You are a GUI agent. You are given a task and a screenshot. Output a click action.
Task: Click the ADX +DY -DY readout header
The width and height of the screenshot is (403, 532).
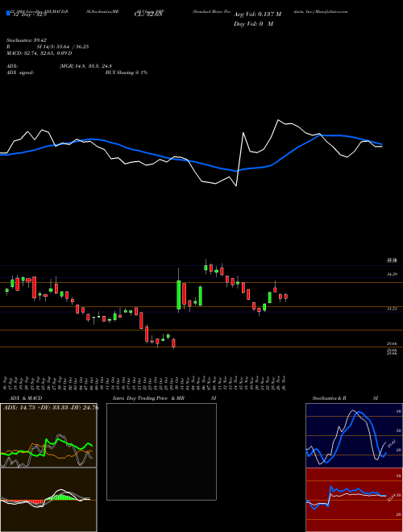[x=50, y=408]
